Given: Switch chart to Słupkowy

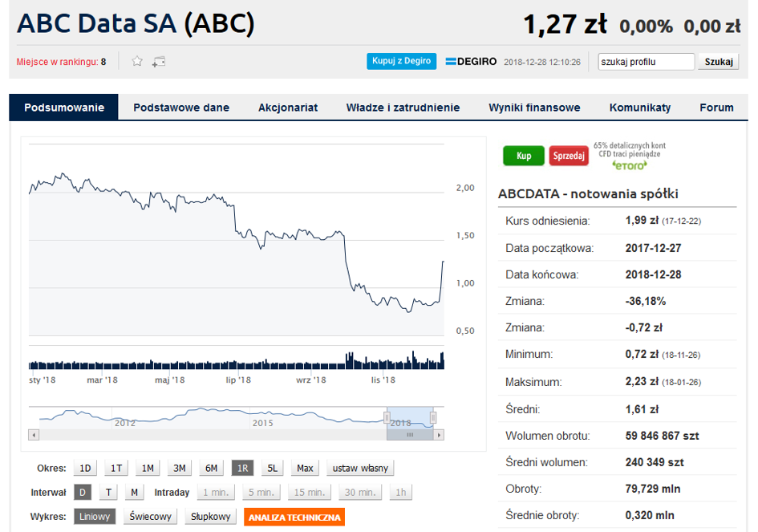Looking at the screenshot, I should (x=210, y=517).
